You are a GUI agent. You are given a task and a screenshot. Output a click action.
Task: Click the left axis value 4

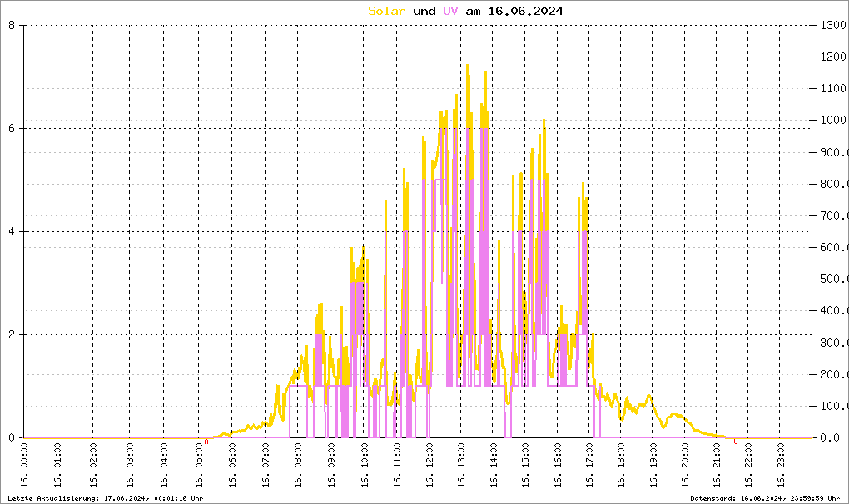(12, 231)
